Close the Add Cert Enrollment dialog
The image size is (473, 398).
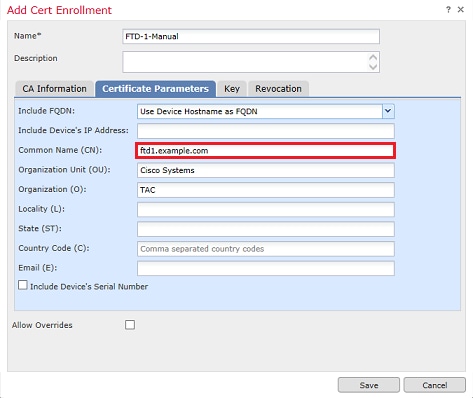tap(461, 10)
